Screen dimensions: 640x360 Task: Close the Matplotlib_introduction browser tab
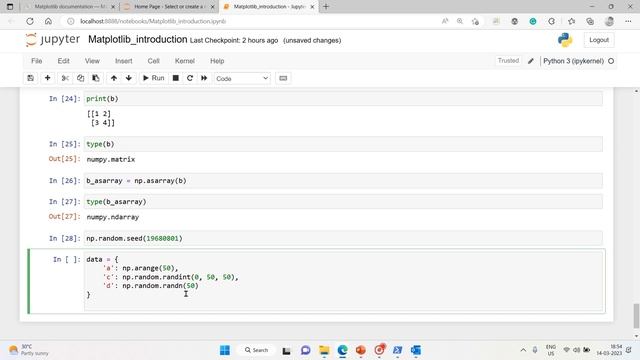coord(312,7)
